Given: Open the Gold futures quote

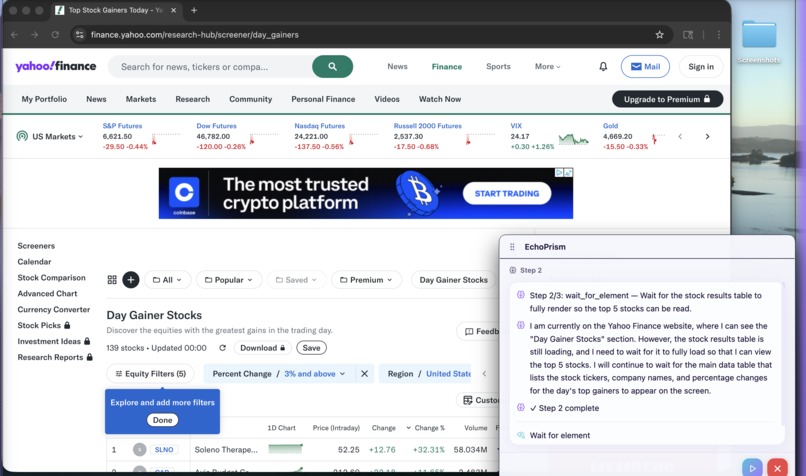Looking at the screenshot, I should [610, 125].
